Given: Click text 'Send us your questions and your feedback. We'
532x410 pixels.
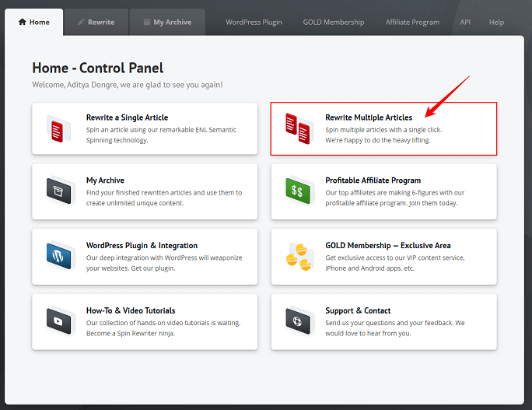Looking at the screenshot, I should (395, 323).
